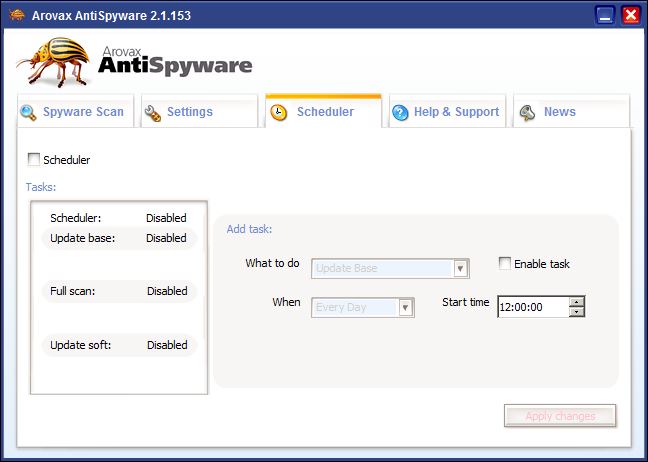Viewport: 648px width, 462px height.
Task: Click the Apply changes button
Action: pyautogui.click(x=560, y=416)
